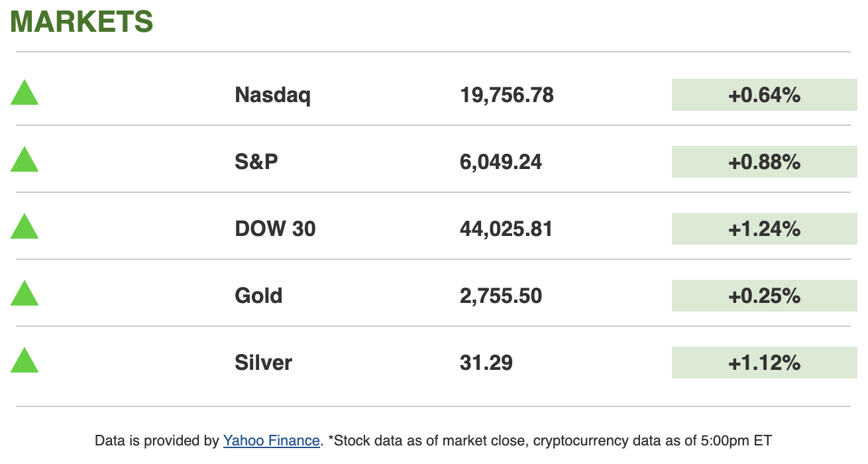This screenshot has width=868, height=464.
Task: Open the Yahoo Finance link
Action: coord(271,440)
